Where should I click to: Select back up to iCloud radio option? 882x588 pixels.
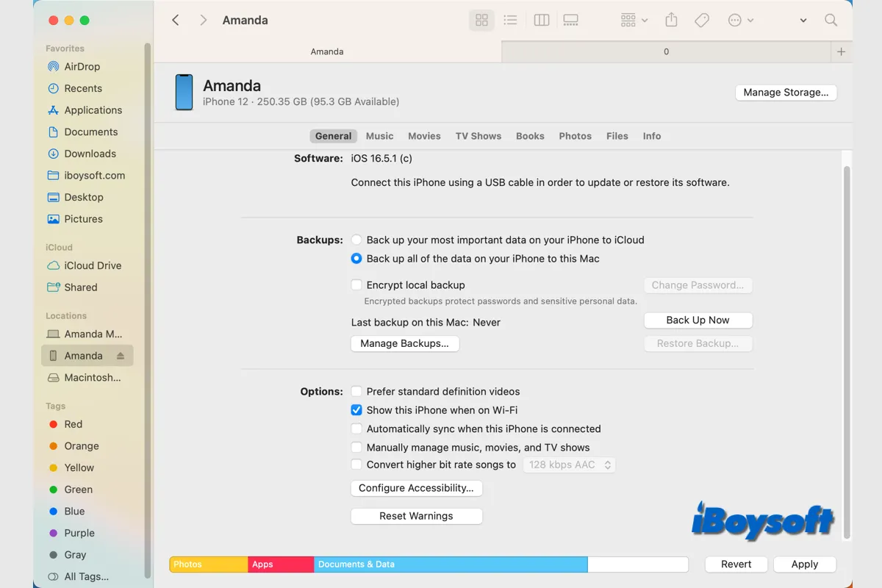(356, 240)
